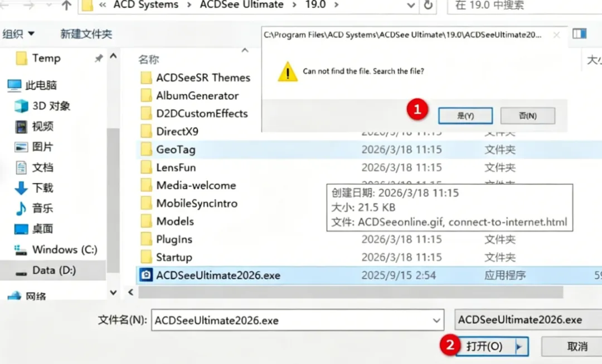Click 否(N) in the warning dialog
602x364 pixels.
point(527,115)
